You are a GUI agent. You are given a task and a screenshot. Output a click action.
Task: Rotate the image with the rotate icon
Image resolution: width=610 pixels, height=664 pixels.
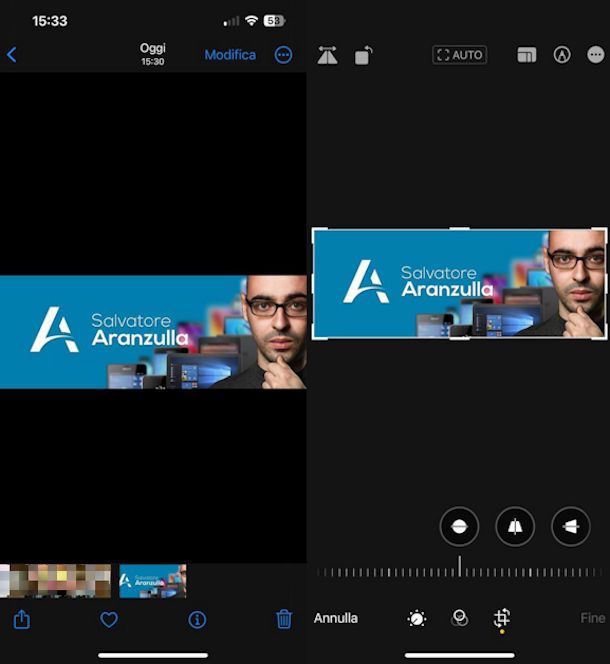pos(363,55)
